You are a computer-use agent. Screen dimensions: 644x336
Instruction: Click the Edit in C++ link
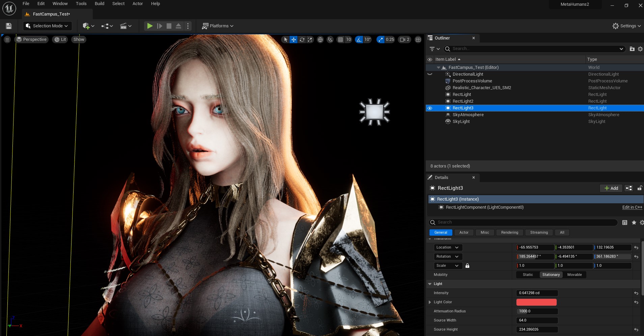tap(632, 207)
